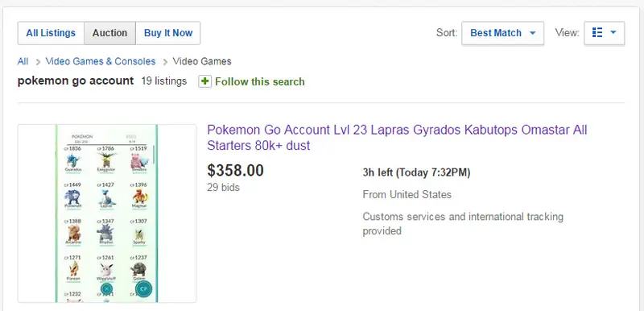The width and height of the screenshot is (644, 311).
Task: Click the All breadcrumb link
Action: click(23, 61)
